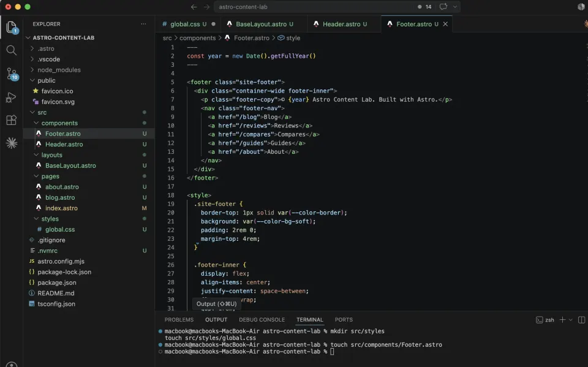Place cursor on line 20 border-top code
Viewport: 588px width, 367px height.
click(x=274, y=213)
